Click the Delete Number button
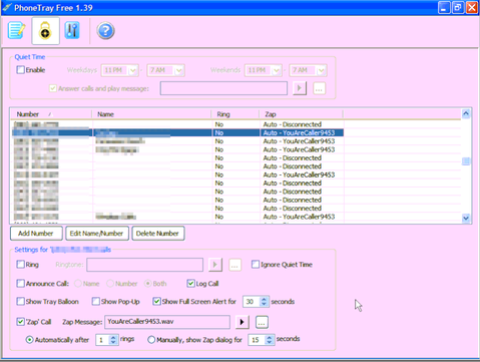Image resolution: width=480 pixels, height=362 pixels. 158,233
